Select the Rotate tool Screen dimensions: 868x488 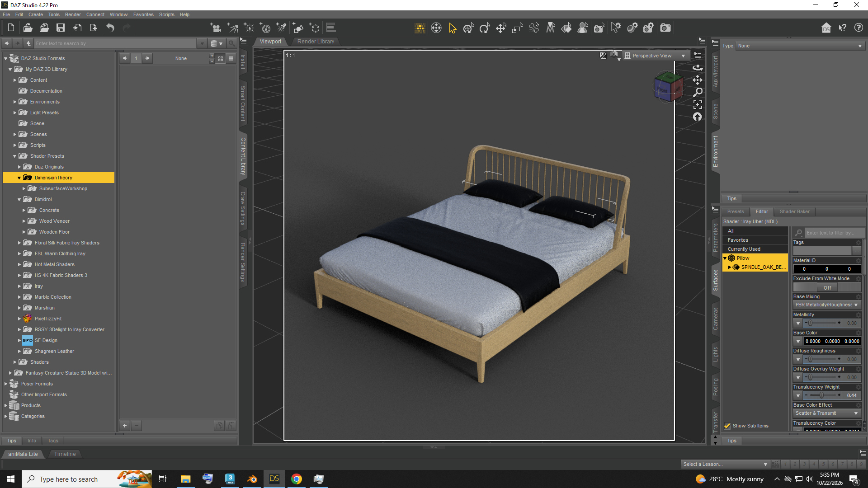coord(485,28)
